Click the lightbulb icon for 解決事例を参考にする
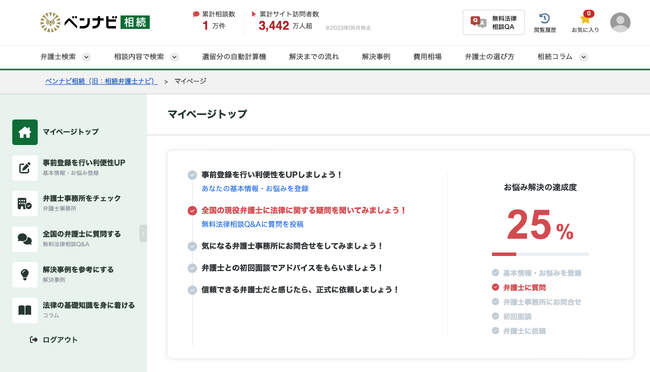The width and height of the screenshot is (650, 372). (x=25, y=275)
